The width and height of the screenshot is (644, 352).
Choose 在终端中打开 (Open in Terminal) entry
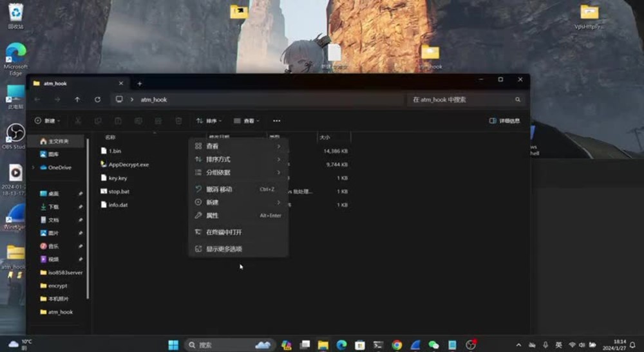(238, 232)
